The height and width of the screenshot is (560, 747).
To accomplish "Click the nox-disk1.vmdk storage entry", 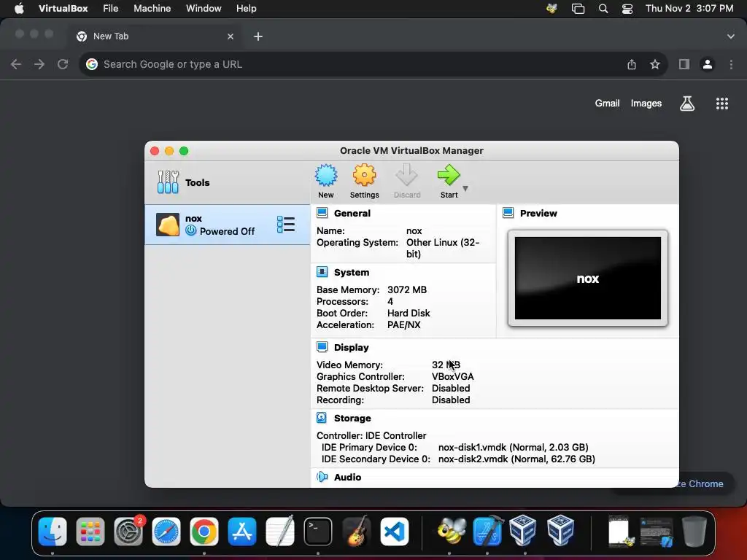I will (x=513, y=447).
